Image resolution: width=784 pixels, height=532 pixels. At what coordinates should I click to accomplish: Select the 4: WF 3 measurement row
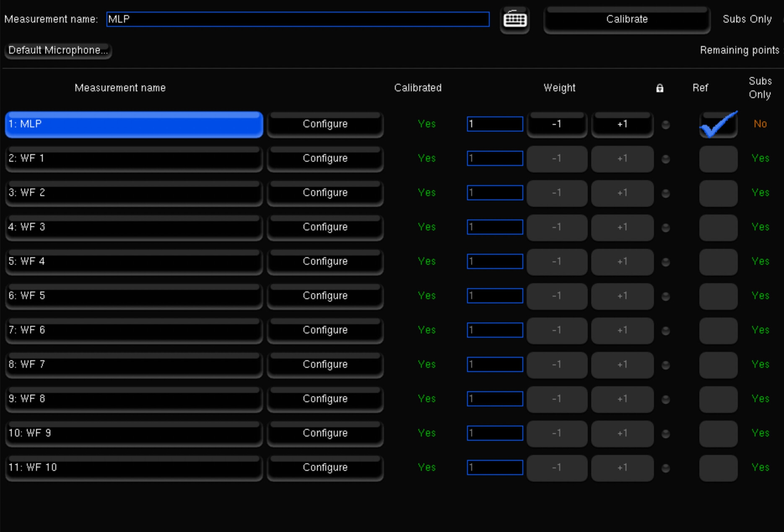[134, 227]
